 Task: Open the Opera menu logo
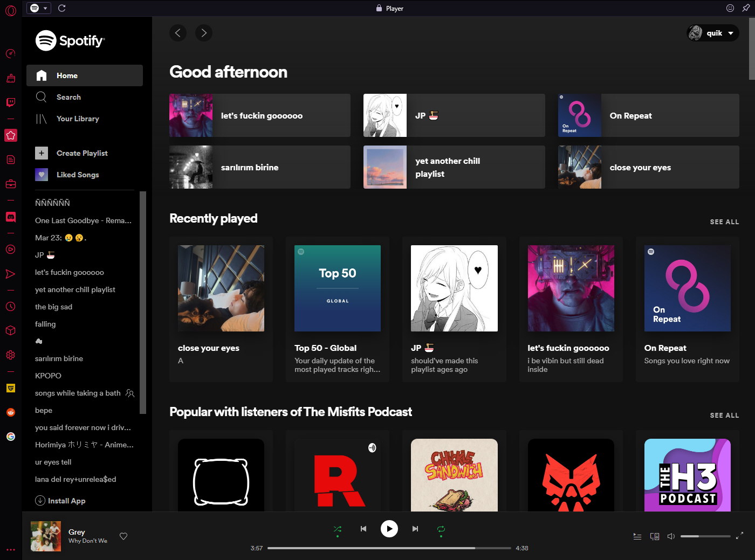click(x=11, y=11)
